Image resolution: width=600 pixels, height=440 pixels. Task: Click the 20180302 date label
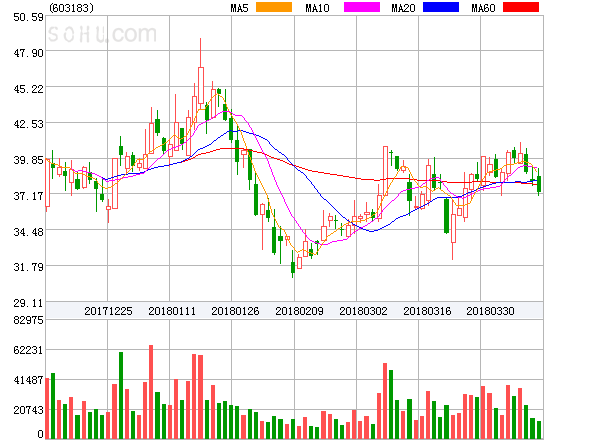coord(363,311)
